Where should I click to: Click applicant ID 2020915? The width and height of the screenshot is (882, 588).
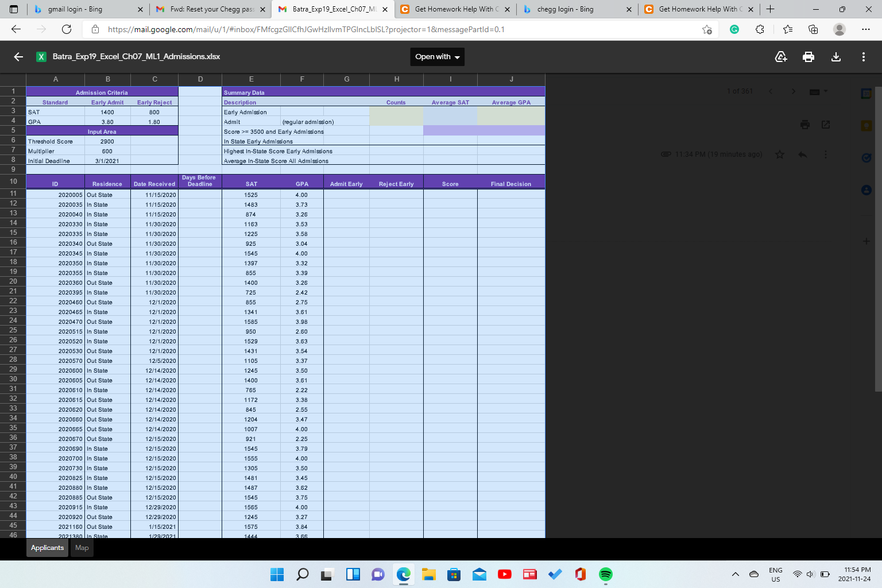55,508
